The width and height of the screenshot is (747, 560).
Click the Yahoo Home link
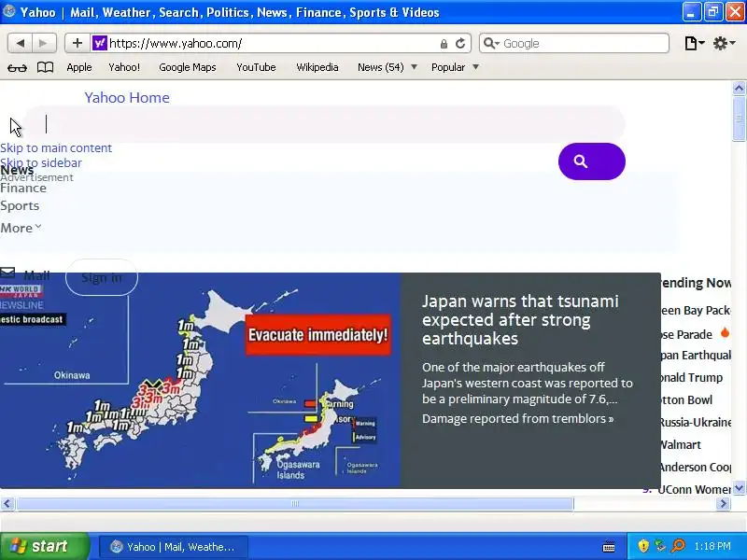click(127, 98)
